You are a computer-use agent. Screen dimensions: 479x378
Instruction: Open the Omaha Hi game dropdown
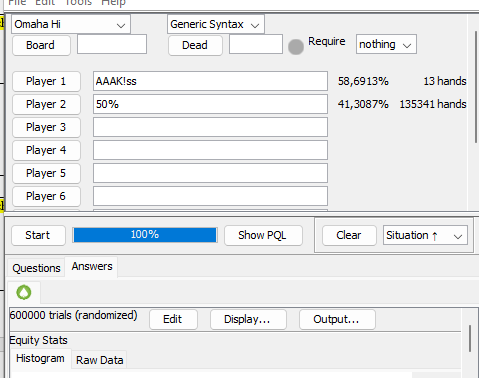point(71,24)
